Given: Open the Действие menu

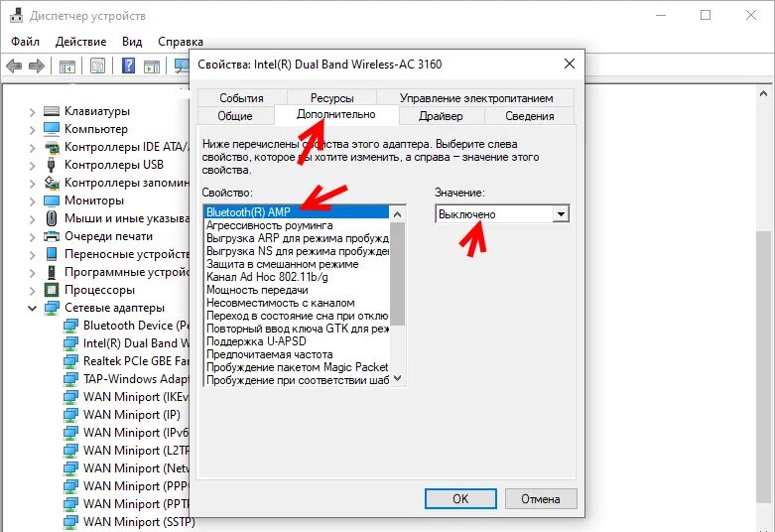Looking at the screenshot, I should coord(80,42).
